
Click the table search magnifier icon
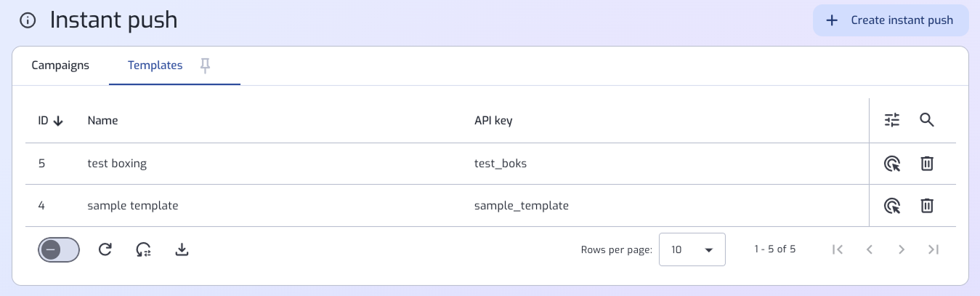(x=926, y=120)
